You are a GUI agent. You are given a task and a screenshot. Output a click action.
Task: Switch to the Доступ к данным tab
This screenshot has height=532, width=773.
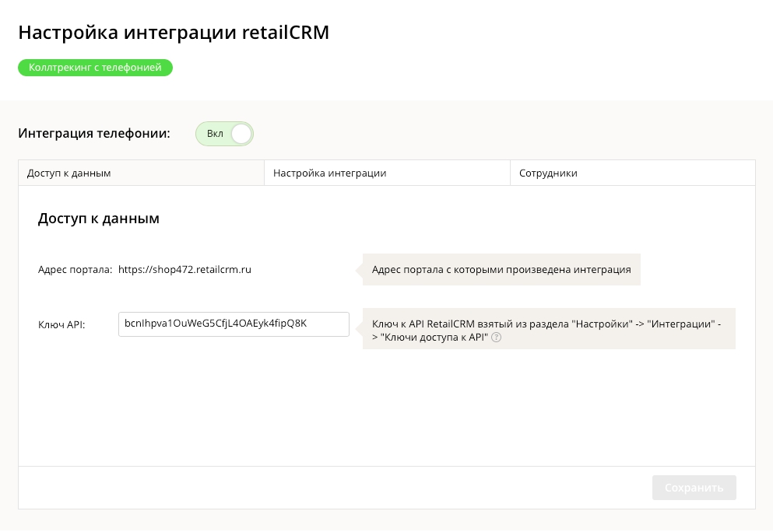[x=141, y=173]
